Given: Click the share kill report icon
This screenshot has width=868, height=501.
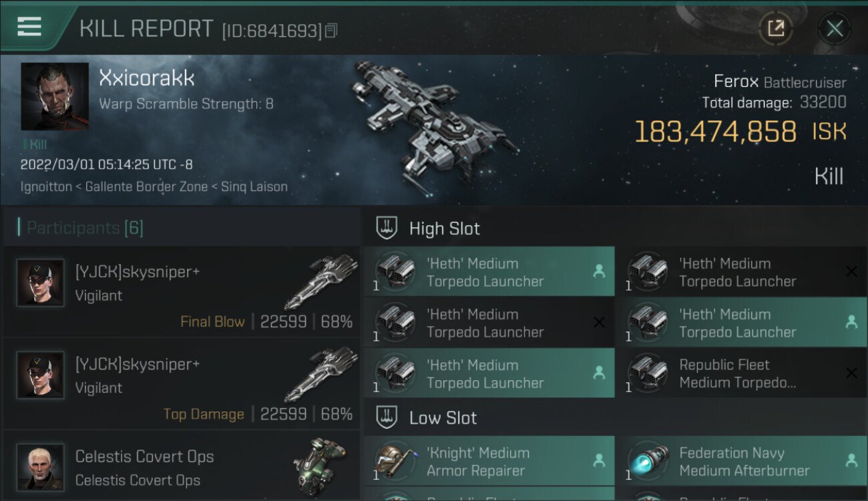Looking at the screenshot, I should (775, 28).
